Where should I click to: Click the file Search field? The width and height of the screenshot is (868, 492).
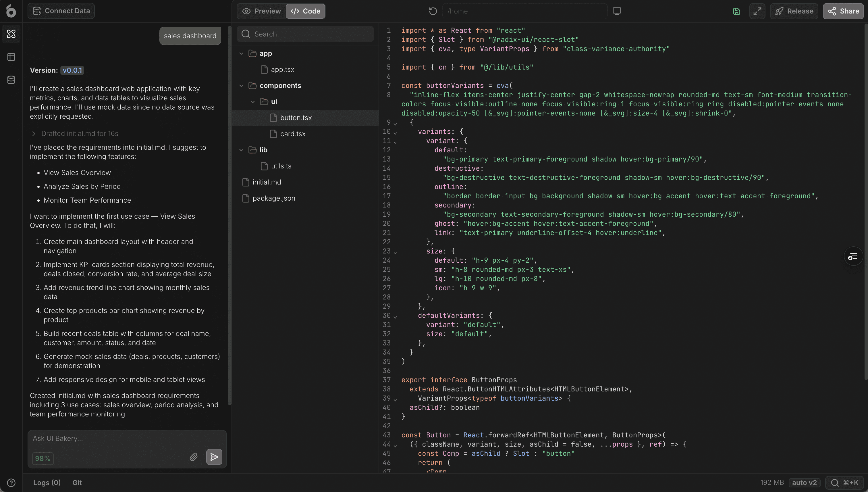(305, 34)
